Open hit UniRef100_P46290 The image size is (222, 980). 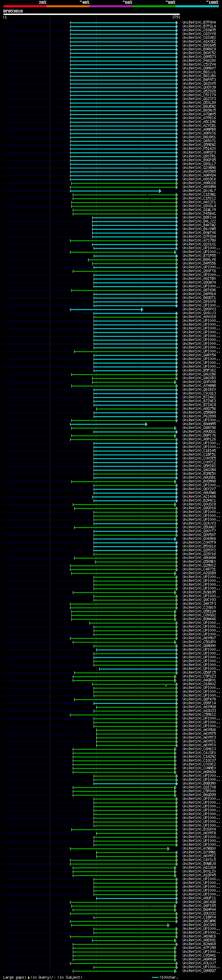click(x=199, y=61)
